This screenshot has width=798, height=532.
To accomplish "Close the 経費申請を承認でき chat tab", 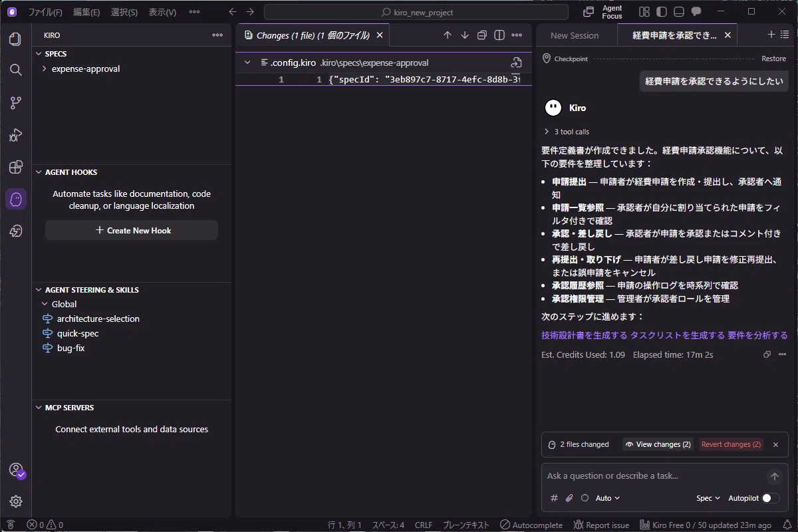I will pyautogui.click(x=728, y=35).
